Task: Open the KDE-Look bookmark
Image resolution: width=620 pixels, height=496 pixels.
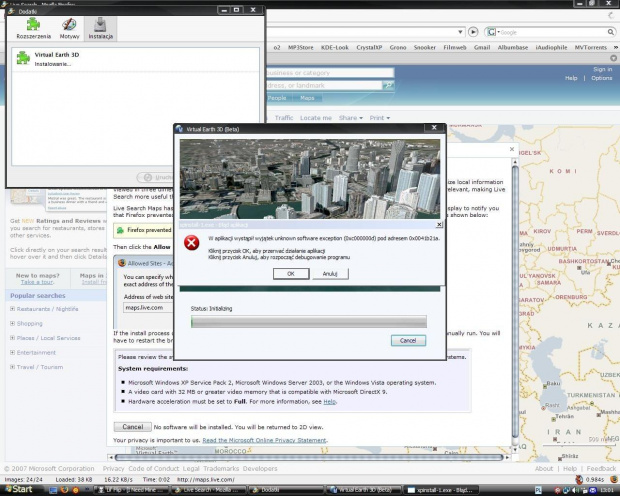Action: 335,47
